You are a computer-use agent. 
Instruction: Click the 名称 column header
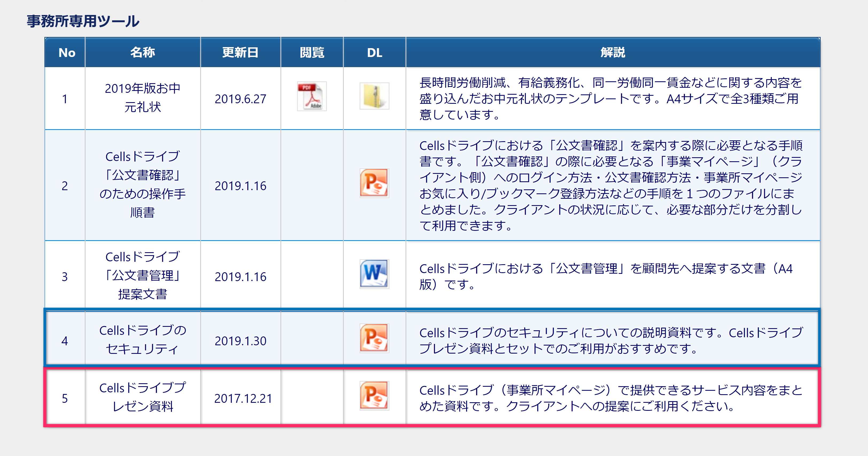click(x=142, y=53)
